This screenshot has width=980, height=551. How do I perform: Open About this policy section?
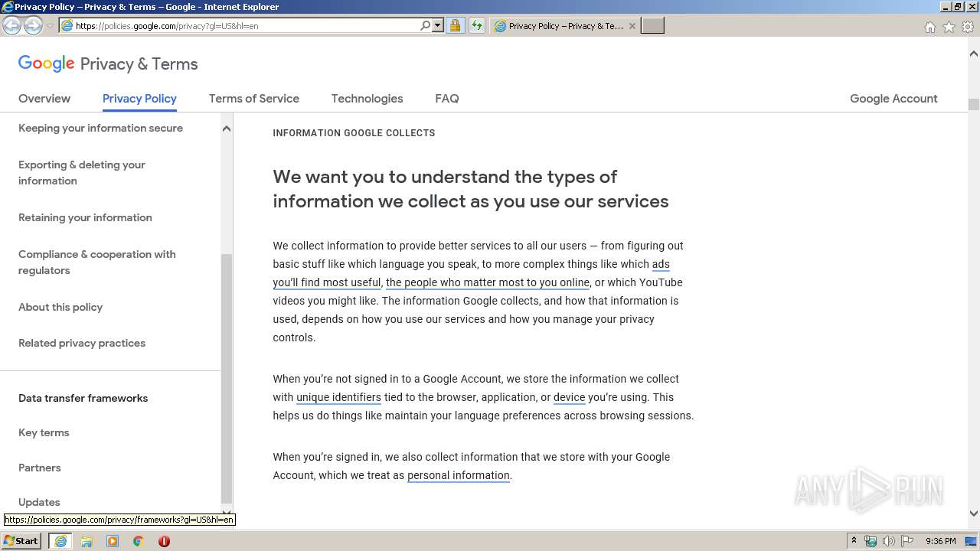pos(60,307)
